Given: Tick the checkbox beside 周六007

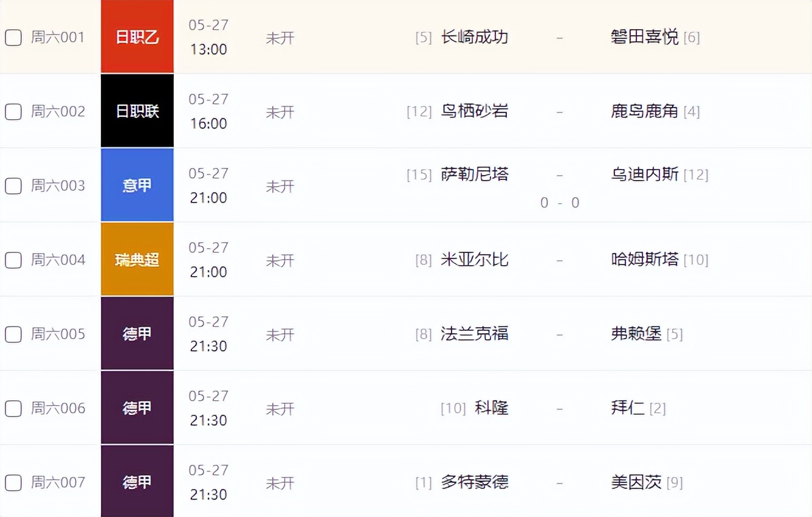Looking at the screenshot, I should click(13, 482).
